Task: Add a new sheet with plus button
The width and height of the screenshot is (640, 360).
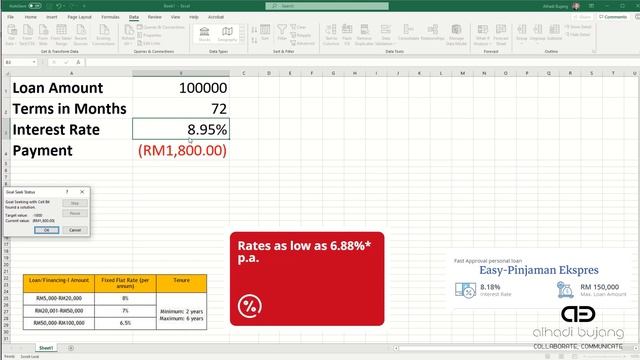Action: (x=71, y=348)
